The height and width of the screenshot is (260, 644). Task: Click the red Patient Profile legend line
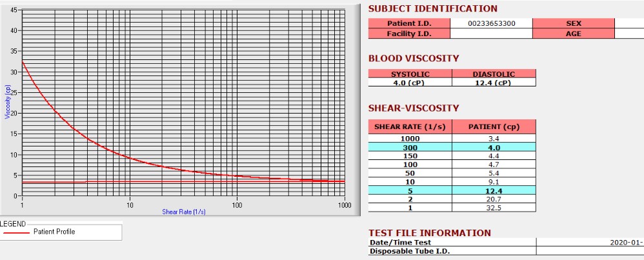16,232
